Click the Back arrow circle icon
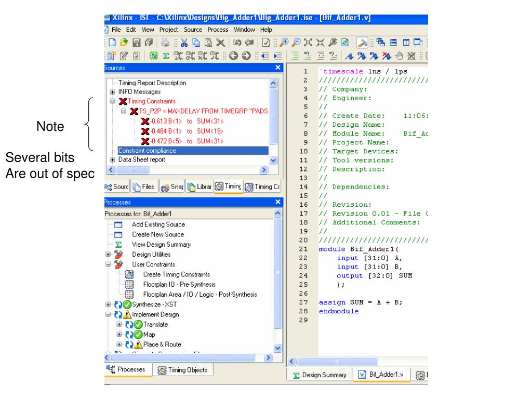This screenshot has height=399, width=532. coord(233,56)
